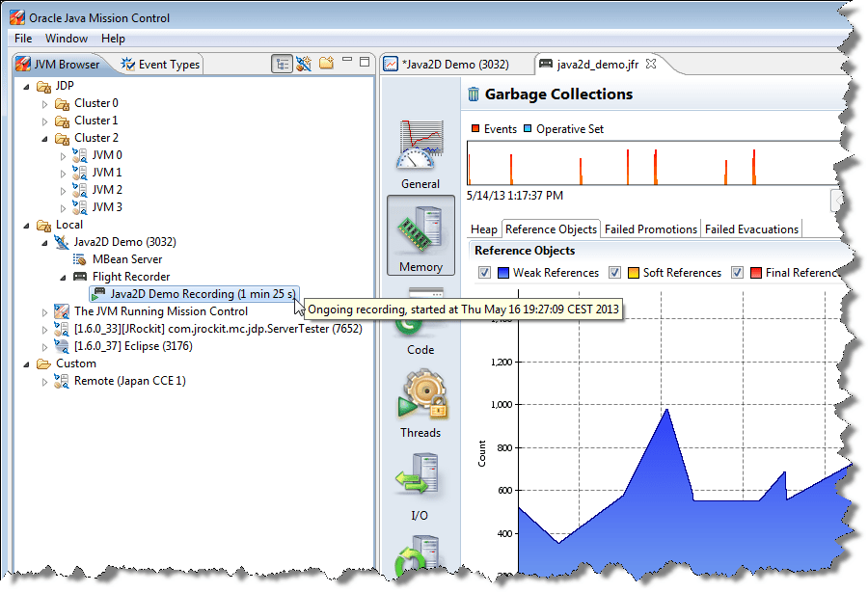Expand the Remote (Japan CCE 1) node

[42, 380]
